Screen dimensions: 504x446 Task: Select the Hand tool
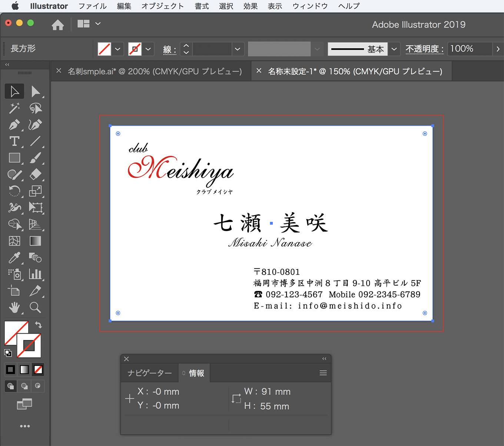[x=14, y=307]
